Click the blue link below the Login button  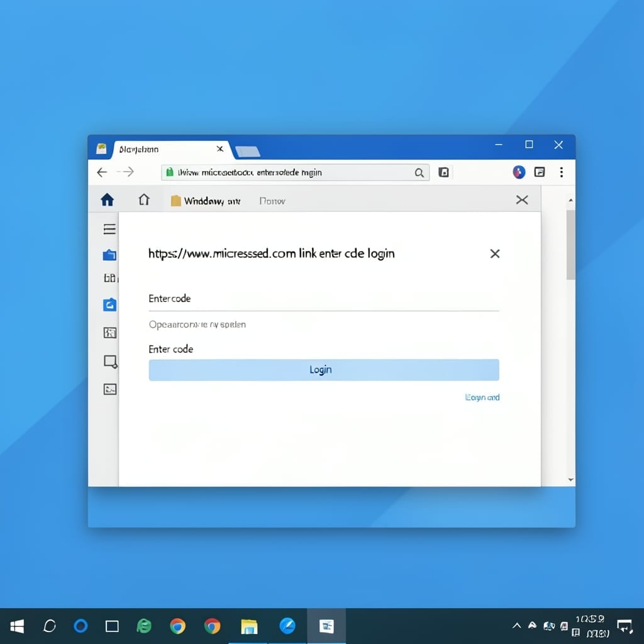coord(482,397)
